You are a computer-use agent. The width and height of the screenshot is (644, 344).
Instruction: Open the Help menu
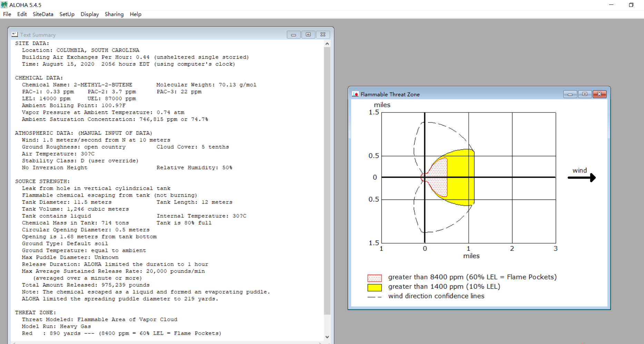pos(136,14)
